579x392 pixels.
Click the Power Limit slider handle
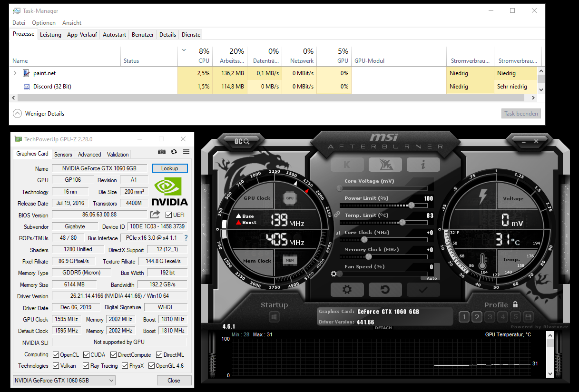(x=411, y=205)
